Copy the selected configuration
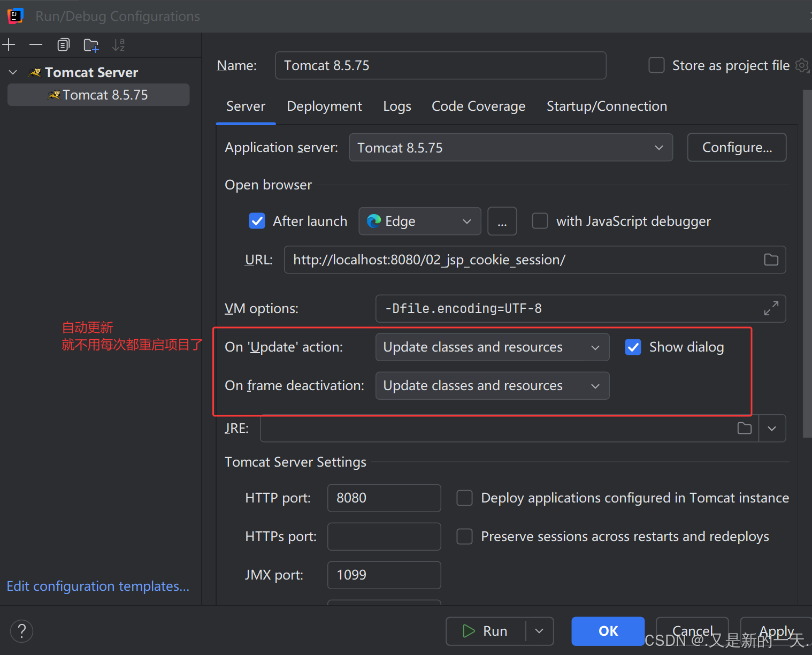The image size is (812, 655). pyautogui.click(x=64, y=45)
